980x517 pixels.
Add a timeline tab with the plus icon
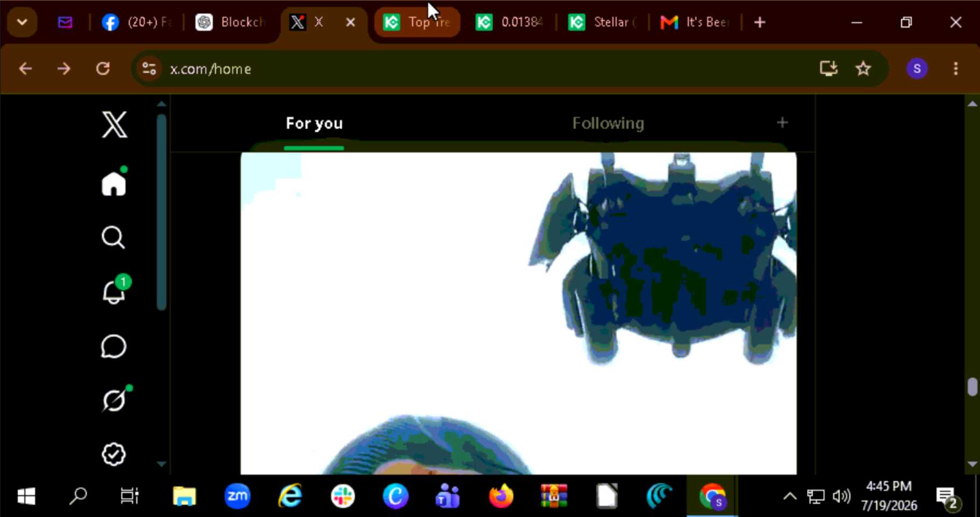[782, 123]
